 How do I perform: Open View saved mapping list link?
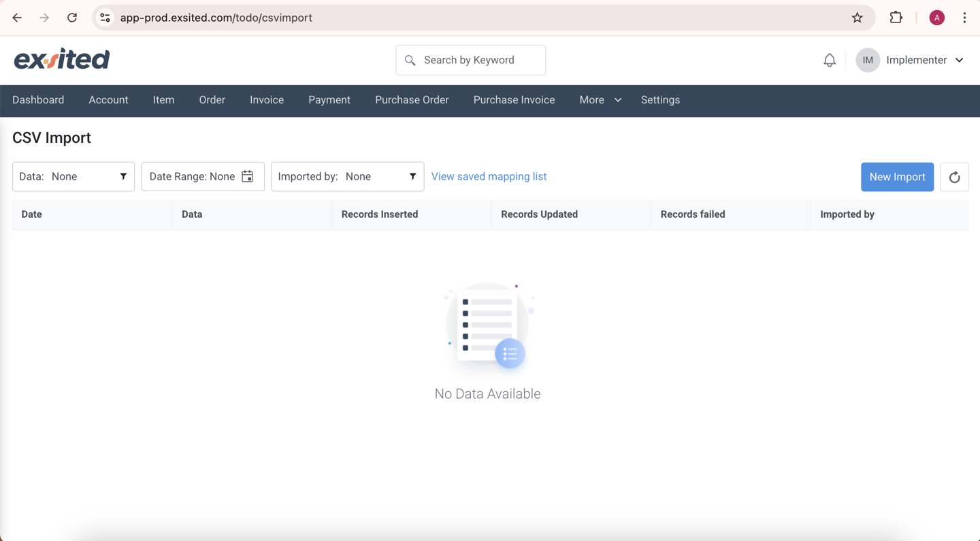point(489,176)
